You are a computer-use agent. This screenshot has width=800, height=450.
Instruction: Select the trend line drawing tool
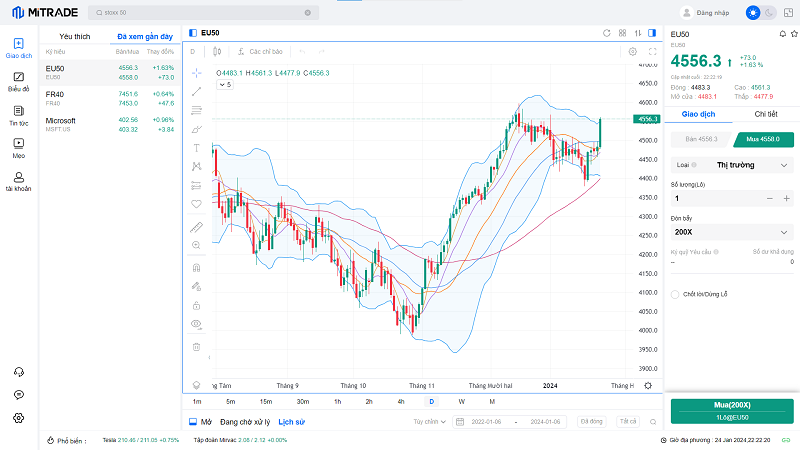(196, 91)
